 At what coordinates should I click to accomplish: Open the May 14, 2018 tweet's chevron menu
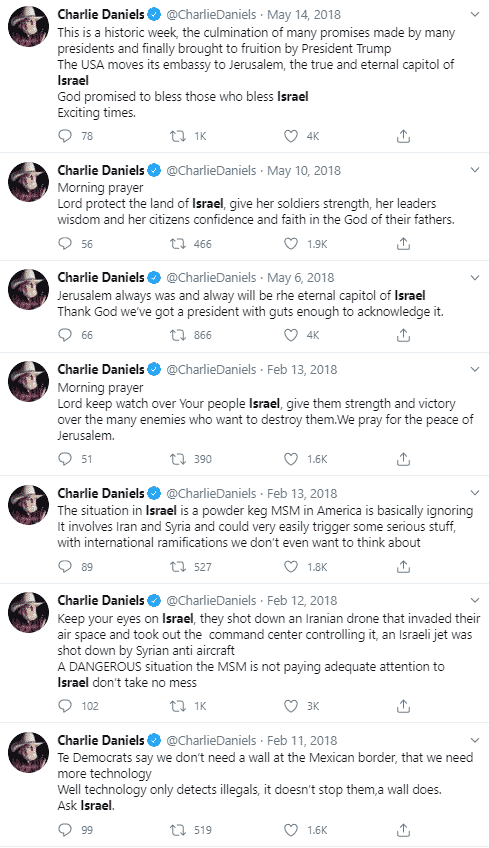tap(475, 15)
